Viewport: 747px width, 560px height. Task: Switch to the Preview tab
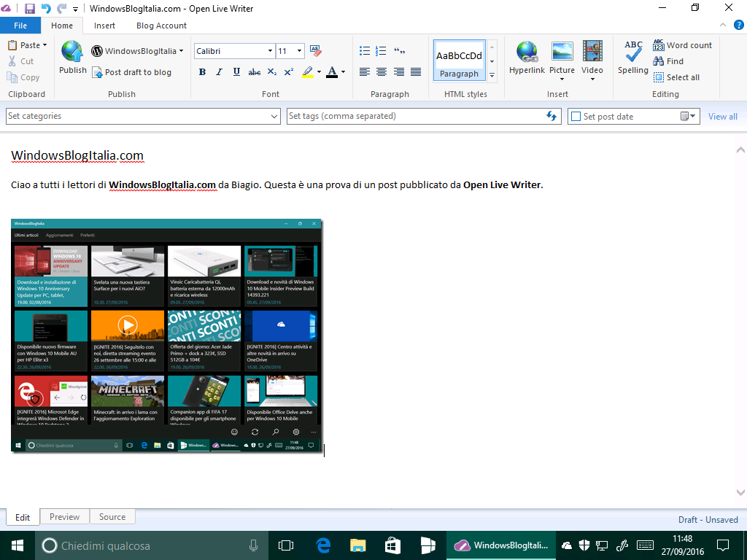coord(64,517)
